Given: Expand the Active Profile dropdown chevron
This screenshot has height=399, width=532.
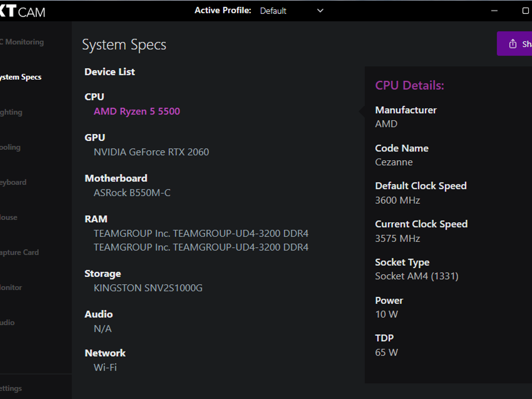Looking at the screenshot, I should [x=320, y=11].
